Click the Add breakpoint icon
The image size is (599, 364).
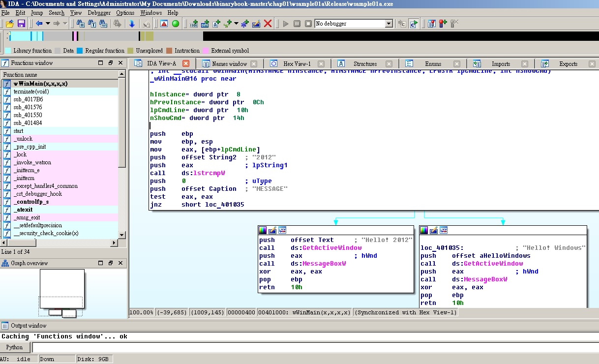443,24
